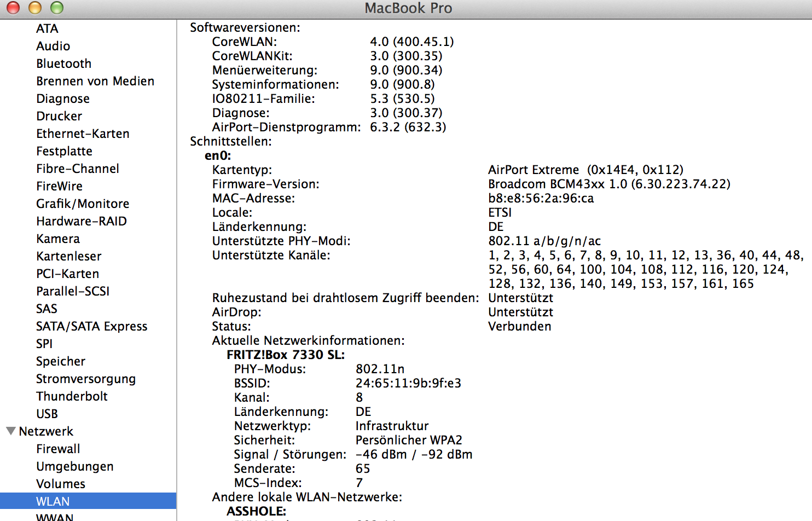This screenshot has width=812, height=521.
Task: Select Bluetooth in the sidebar
Action: [63, 63]
